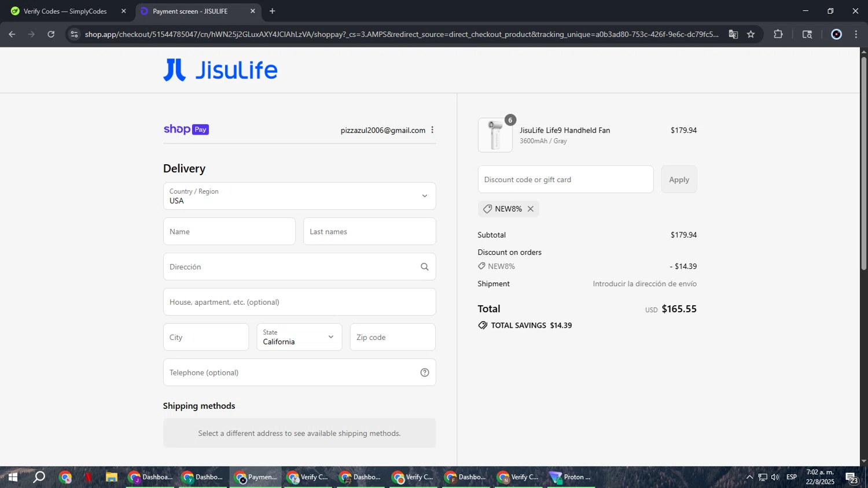Select the Payment screen - JISULIFE tab
The image size is (868, 488).
tap(190, 11)
